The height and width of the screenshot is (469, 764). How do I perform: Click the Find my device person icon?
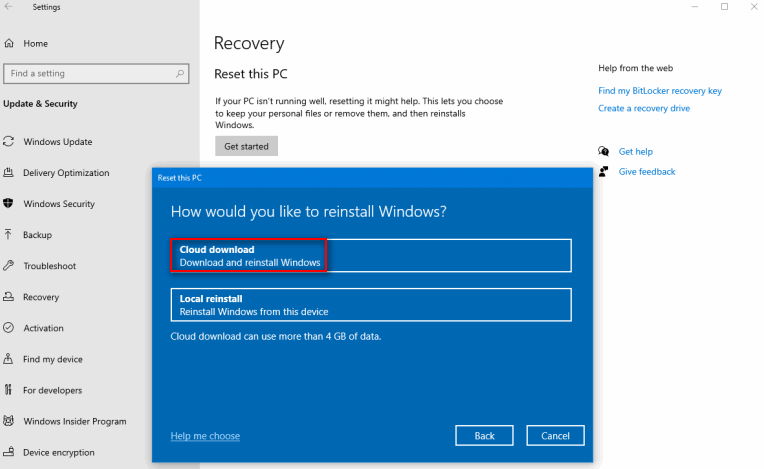(8, 359)
